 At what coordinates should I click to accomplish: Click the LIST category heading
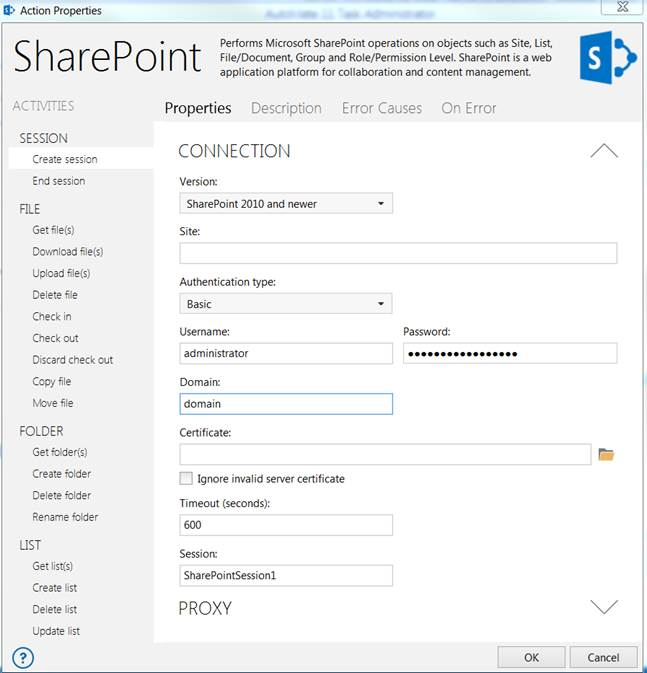coord(30,545)
